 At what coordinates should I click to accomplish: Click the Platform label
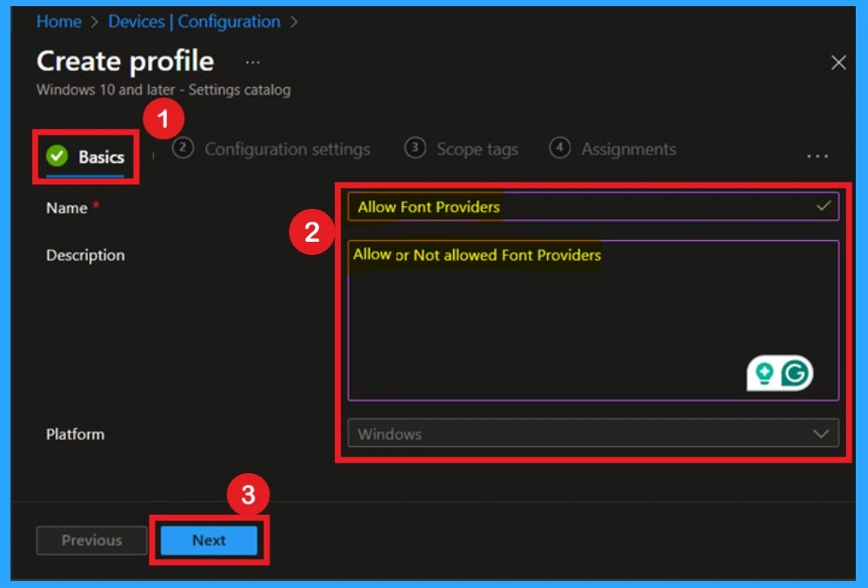pyautogui.click(x=76, y=434)
